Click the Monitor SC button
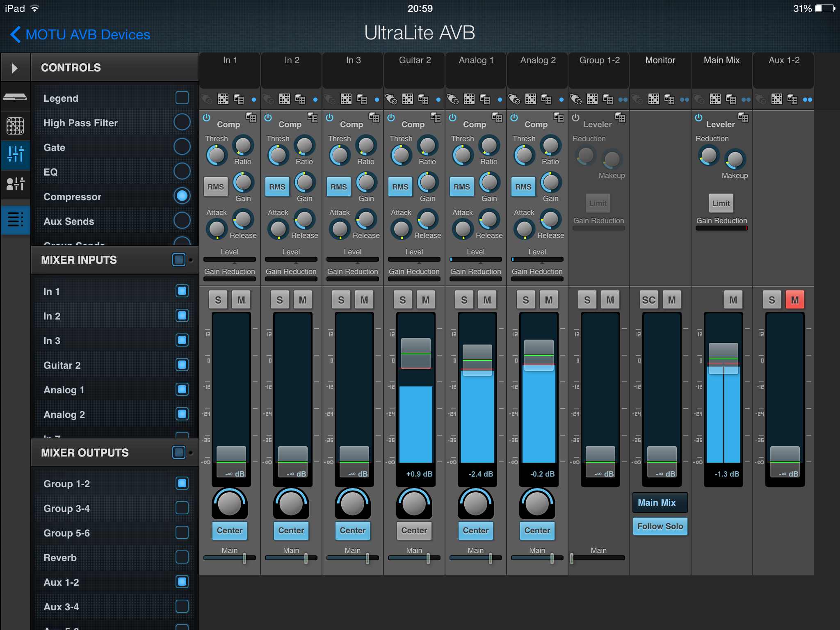 (x=649, y=300)
